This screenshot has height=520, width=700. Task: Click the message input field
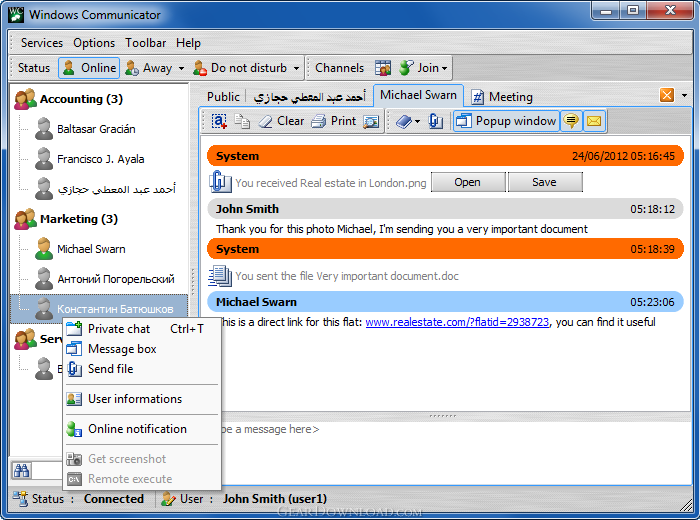450,430
